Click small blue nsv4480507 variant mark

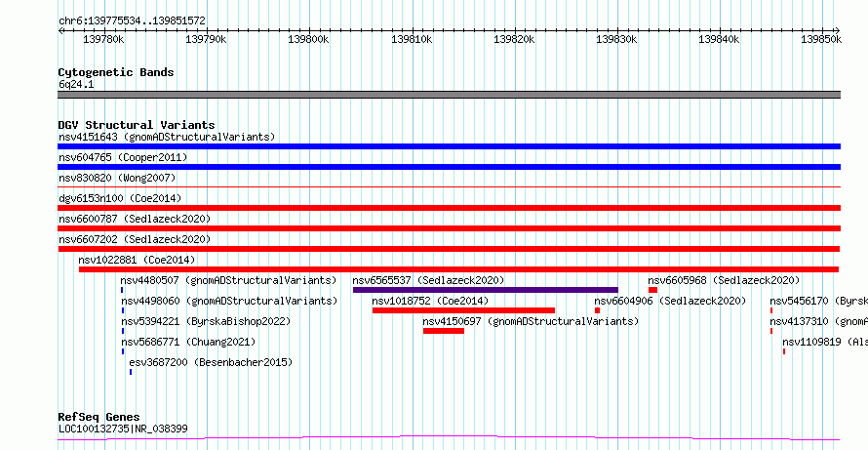pyautogui.click(x=122, y=290)
